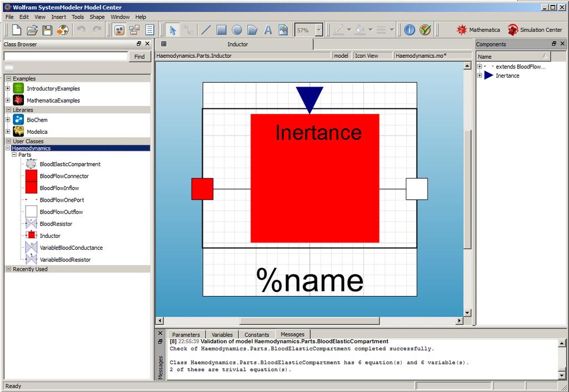Viewport: 569px width, 392px height.
Task: Click the fill color bucket icon
Action: [x=360, y=30]
